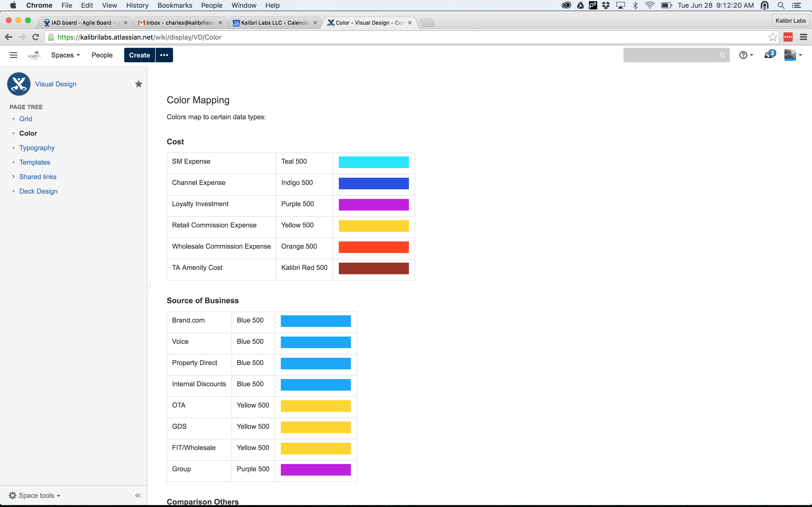Click the Visual Design space logo
The height and width of the screenshot is (507, 812).
19,84
